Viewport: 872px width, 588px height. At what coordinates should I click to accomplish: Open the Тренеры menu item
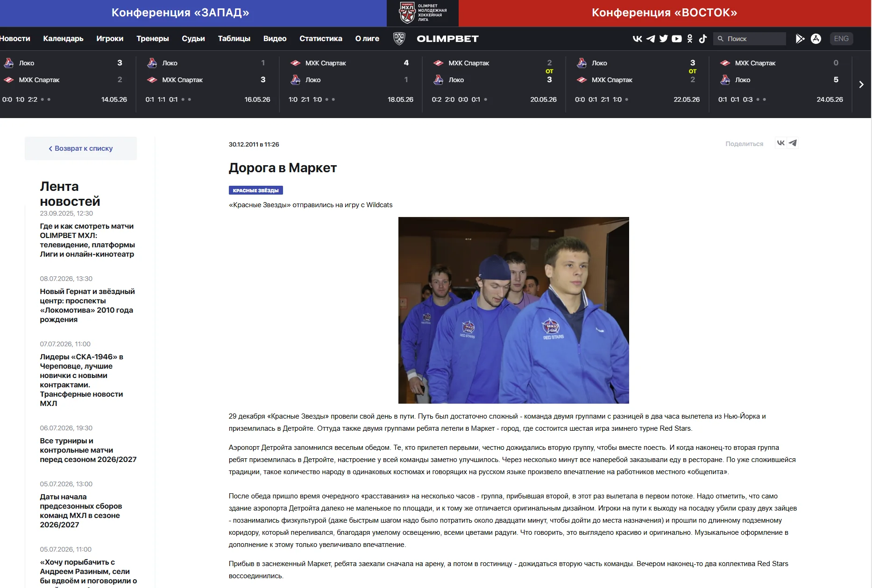point(153,39)
